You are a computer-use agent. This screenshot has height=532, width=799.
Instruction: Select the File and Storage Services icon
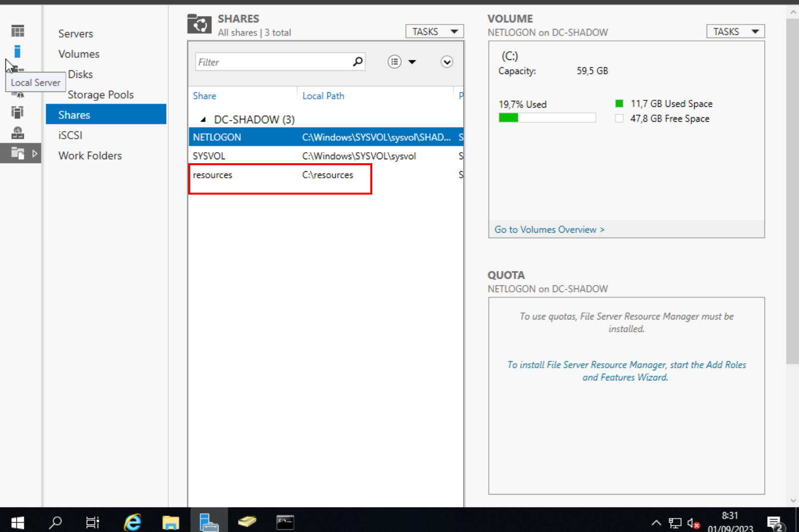[17, 153]
